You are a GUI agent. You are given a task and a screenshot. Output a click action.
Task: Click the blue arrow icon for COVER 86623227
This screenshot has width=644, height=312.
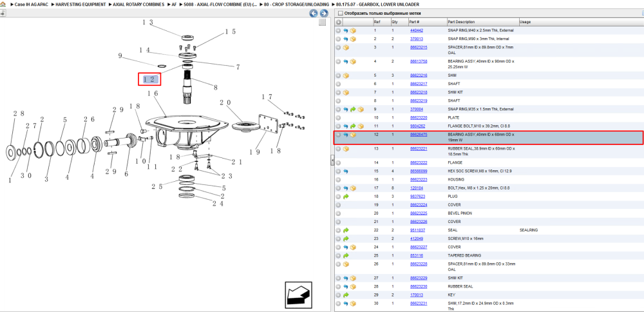click(x=346, y=247)
